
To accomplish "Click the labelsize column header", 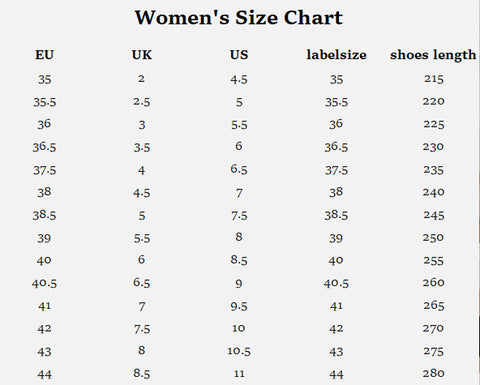I will [x=336, y=55].
